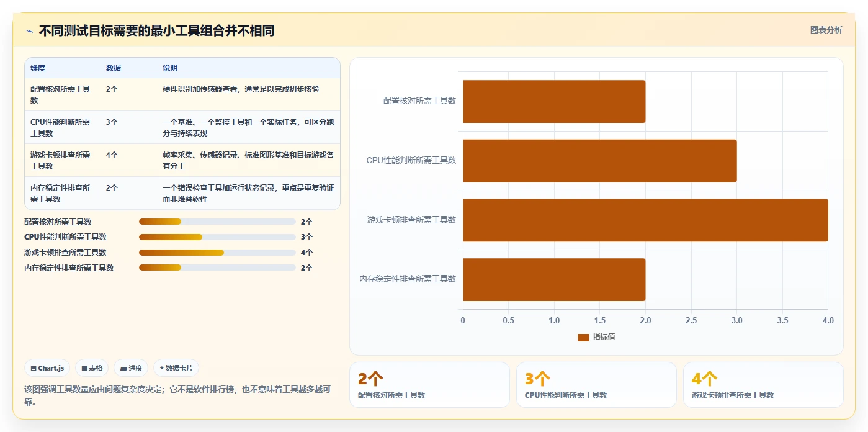The image size is (868, 432).
Task: Click the 4.0 x-axis tick label
Action: 828,320
